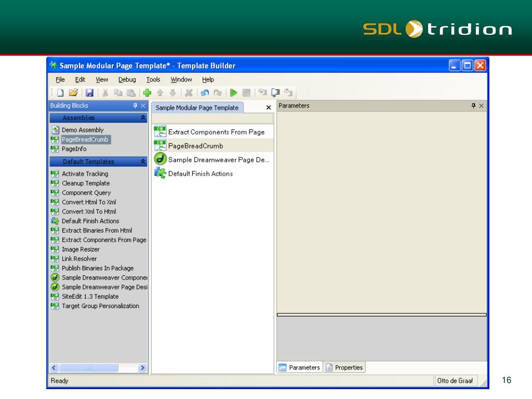
Task: Save the template with the floppy disk icon
Action: pyautogui.click(x=89, y=93)
